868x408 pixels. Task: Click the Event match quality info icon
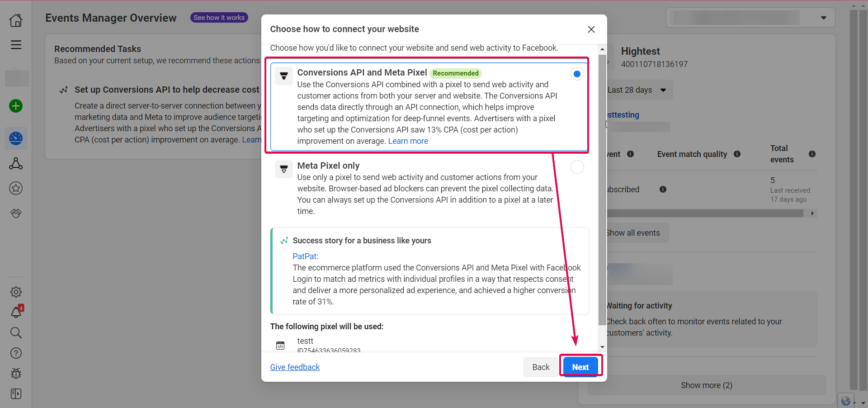point(737,154)
